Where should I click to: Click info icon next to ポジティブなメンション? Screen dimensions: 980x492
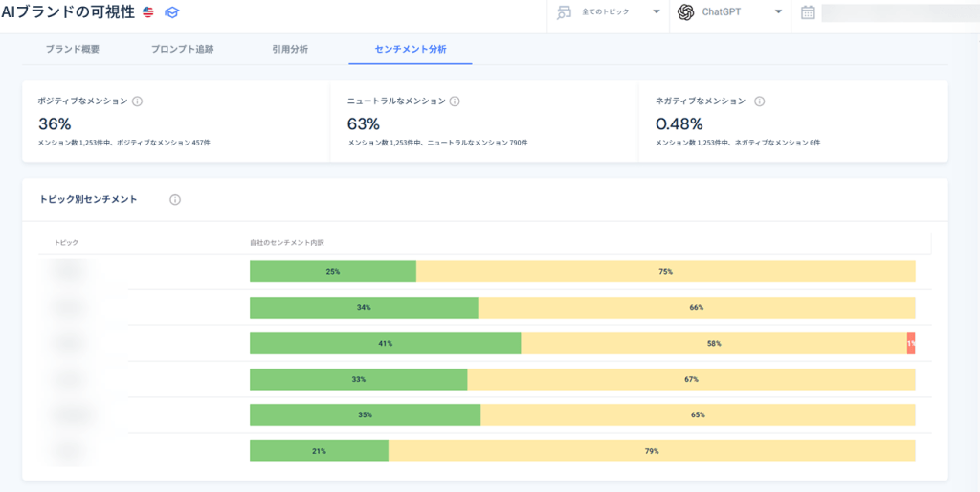point(138,101)
